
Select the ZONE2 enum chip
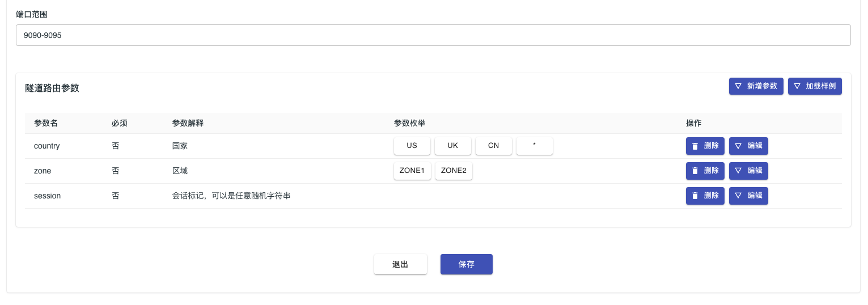pos(454,171)
